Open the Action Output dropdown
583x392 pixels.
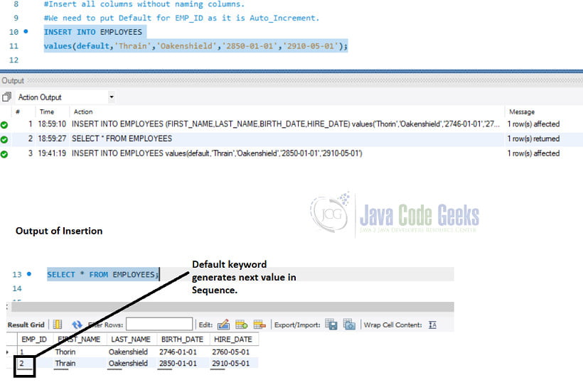(111, 97)
